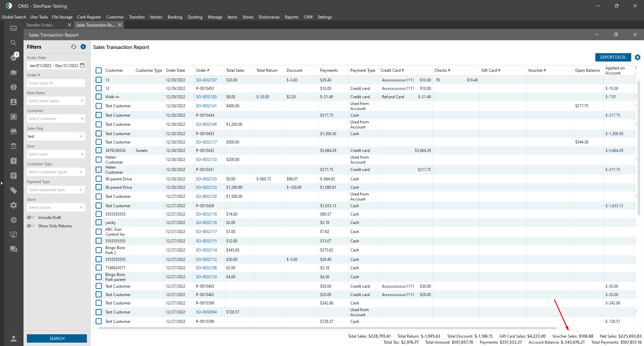The width and height of the screenshot is (644, 346).
Task: Open the user profile sidebar icon
Action: coord(13,338)
